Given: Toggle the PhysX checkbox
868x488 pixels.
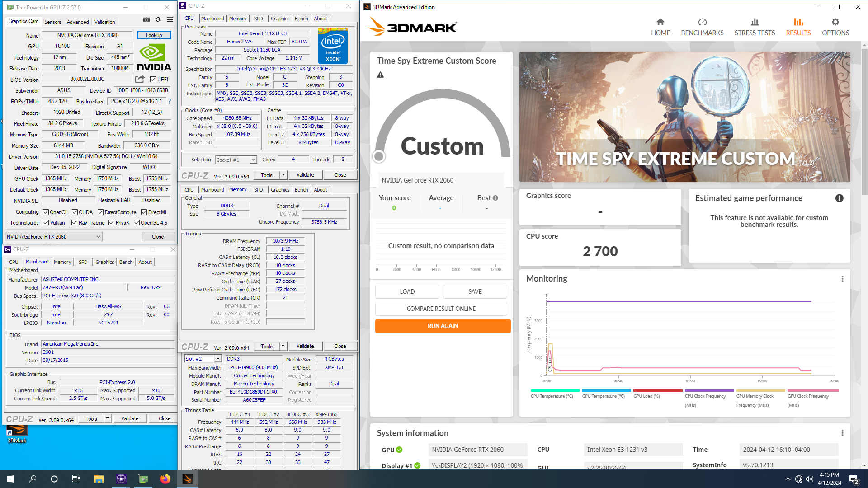Looking at the screenshot, I should 111,223.
